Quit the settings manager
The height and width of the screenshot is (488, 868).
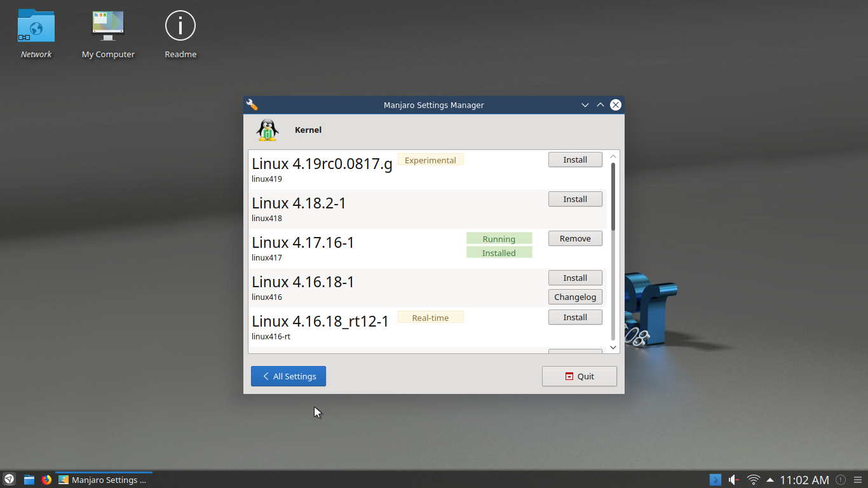tap(580, 376)
